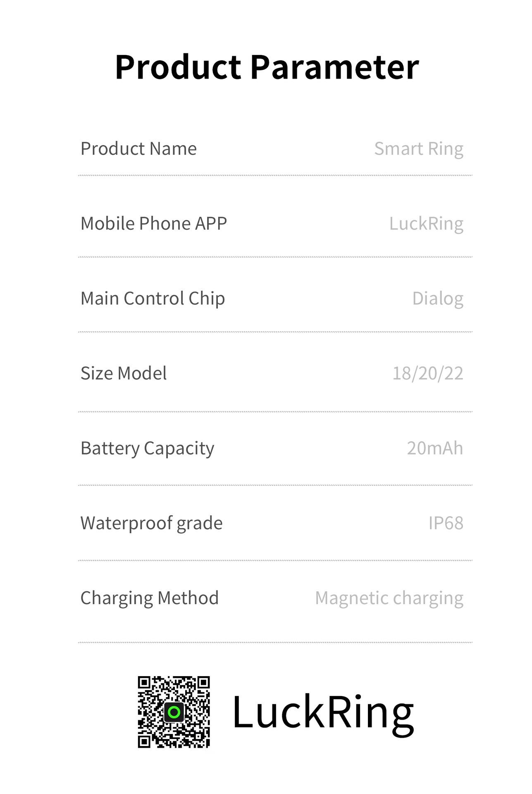Click the green ring icon inside the QR code
532x794 pixels.
coord(174,712)
